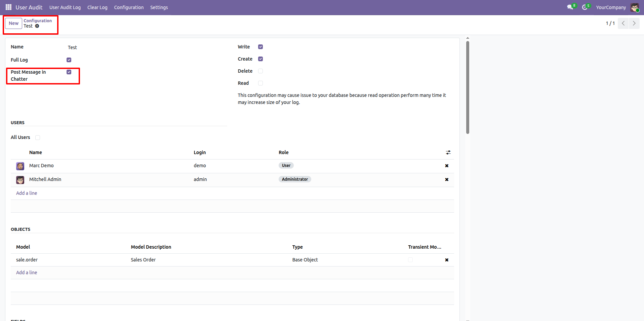
Task: Remove Mitchell Admin from users list
Action: (x=447, y=179)
